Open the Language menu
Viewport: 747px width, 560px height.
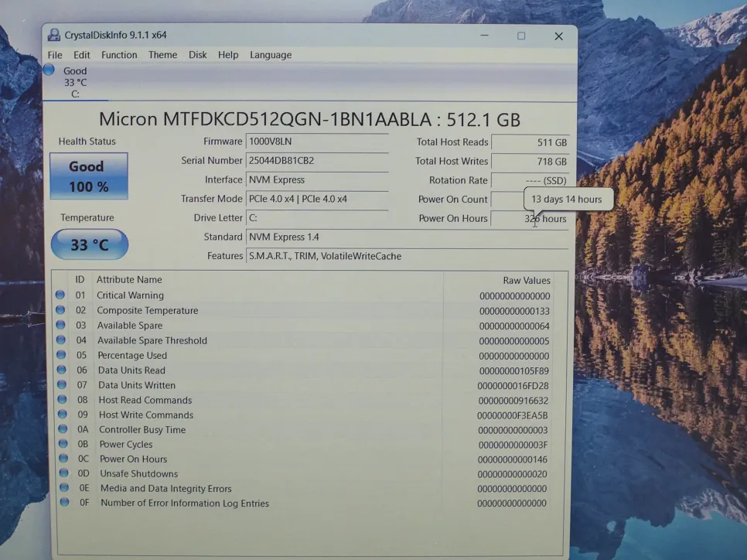(x=271, y=55)
